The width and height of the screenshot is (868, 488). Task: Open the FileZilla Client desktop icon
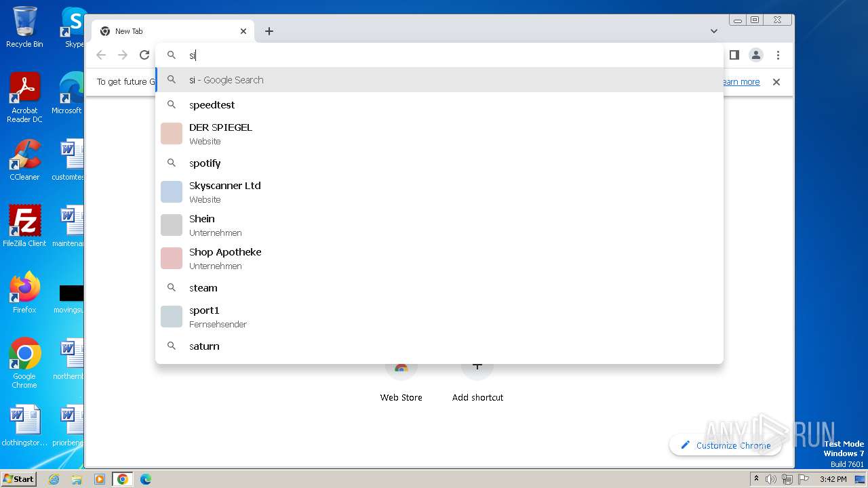point(24,226)
